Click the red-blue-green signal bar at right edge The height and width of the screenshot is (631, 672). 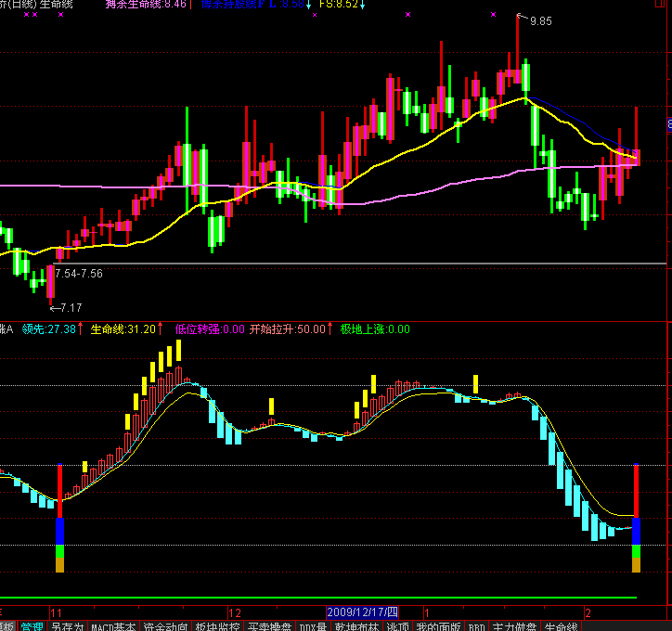[637, 518]
